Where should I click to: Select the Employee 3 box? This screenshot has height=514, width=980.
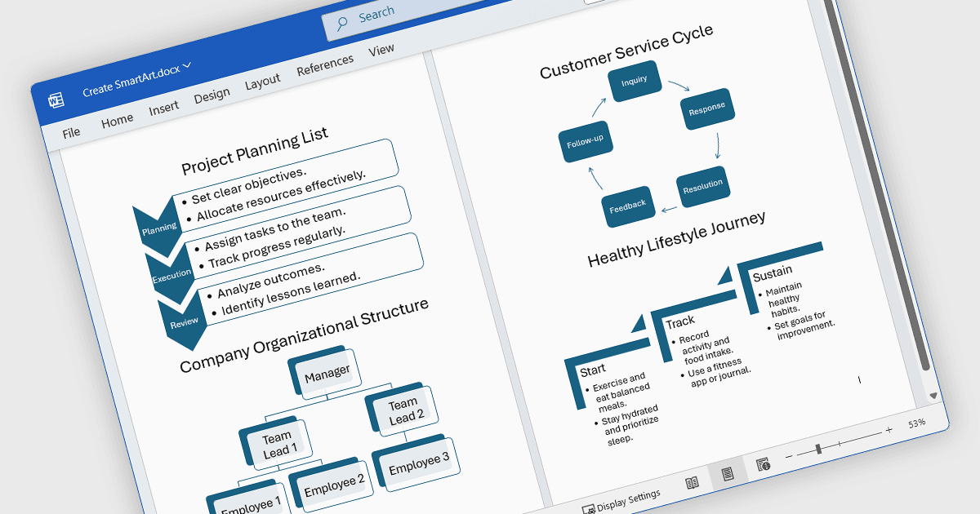[x=416, y=463]
